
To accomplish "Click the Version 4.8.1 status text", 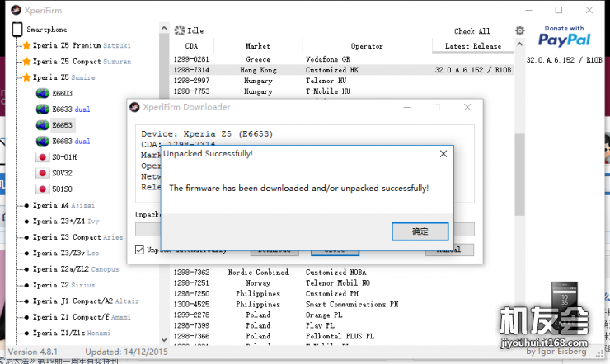I will 33,352.
